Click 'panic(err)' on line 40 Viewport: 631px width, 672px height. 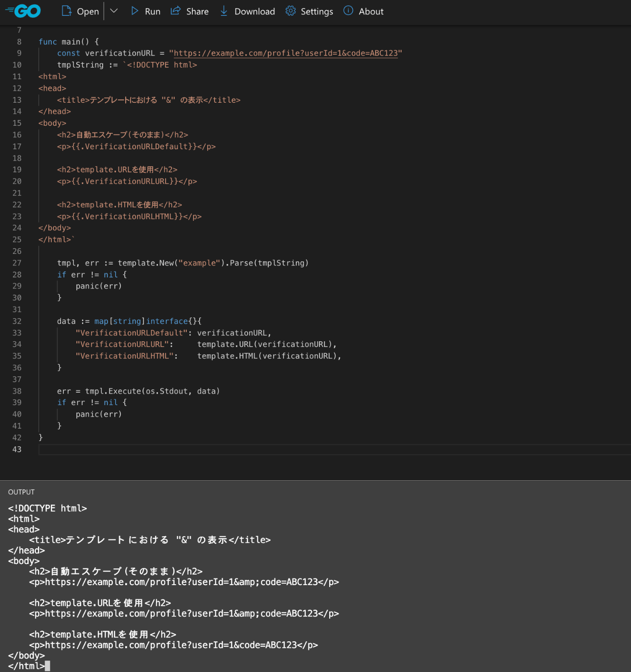click(x=99, y=414)
